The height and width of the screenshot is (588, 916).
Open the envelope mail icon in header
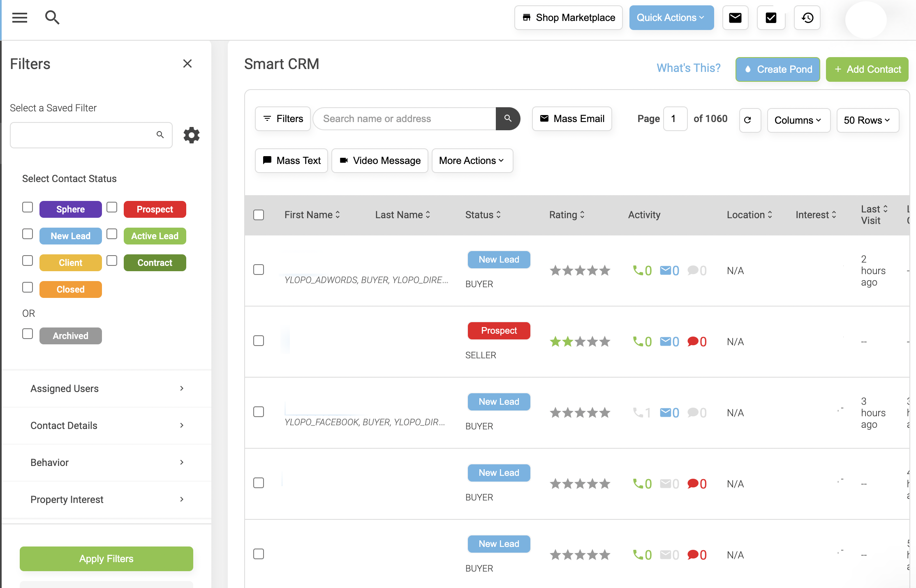735,18
